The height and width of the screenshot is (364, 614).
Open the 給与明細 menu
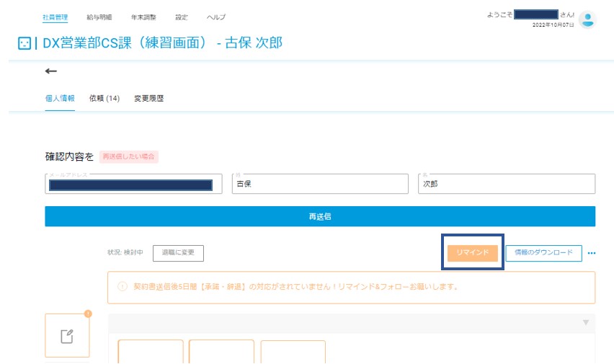[99, 17]
